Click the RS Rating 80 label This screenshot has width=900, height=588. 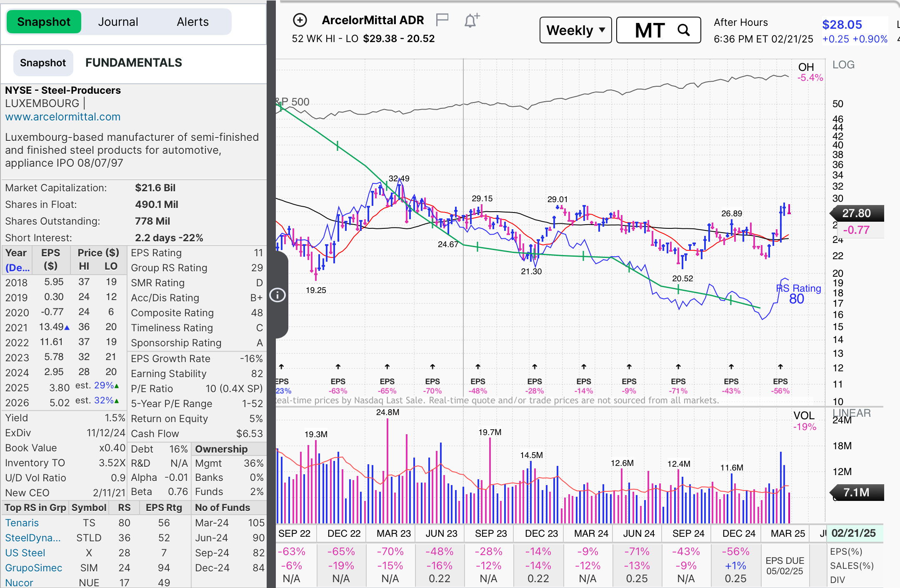click(x=798, y=294)
